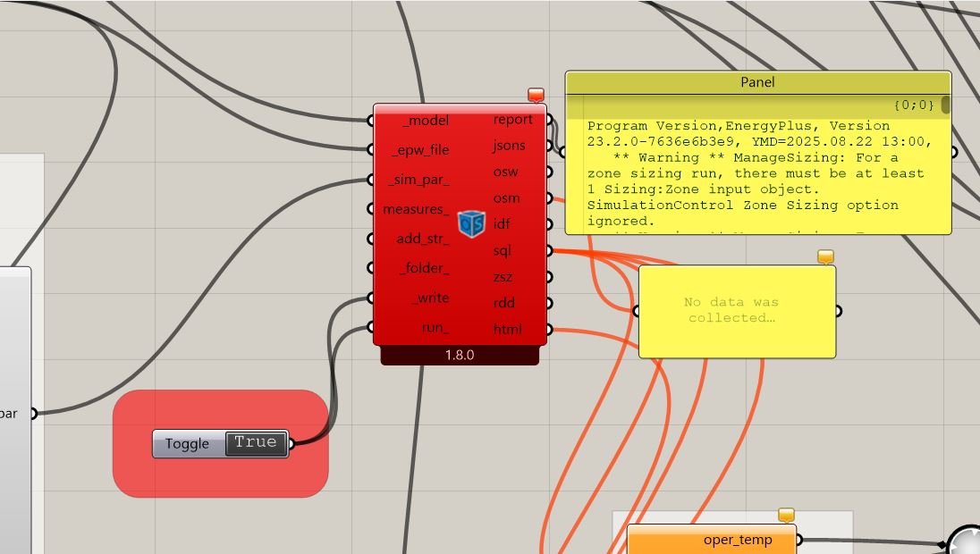Viewport: 980px width, 554px height.
Task: Click the oper_temp component output
Action: (738, 540)
